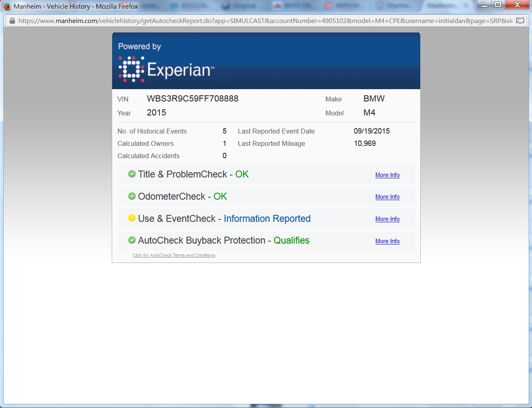
Task: Open More Info for Use & EventCheck
Action: pos(387,219)
